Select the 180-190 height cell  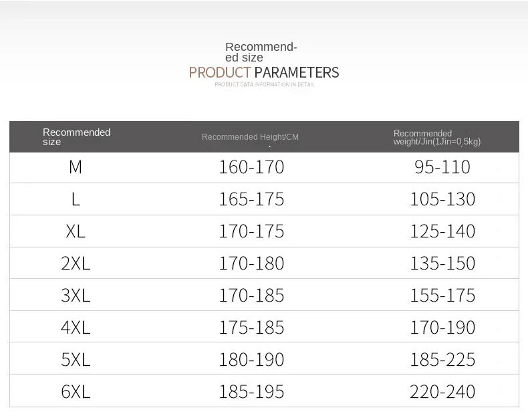[x=251, y=360]
